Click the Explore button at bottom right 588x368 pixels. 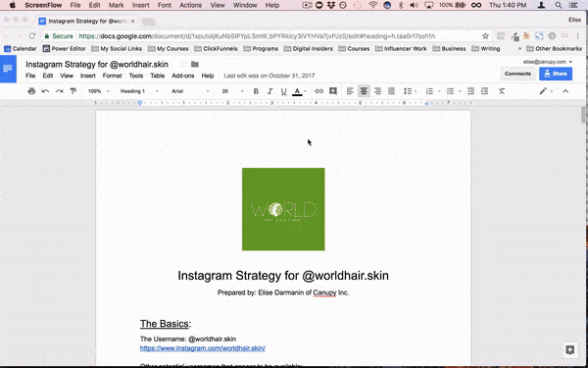(570, 350)
